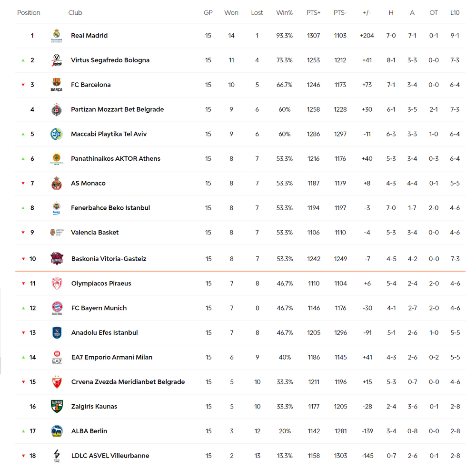Sort standings by Win% column header

tap(285, 13)
